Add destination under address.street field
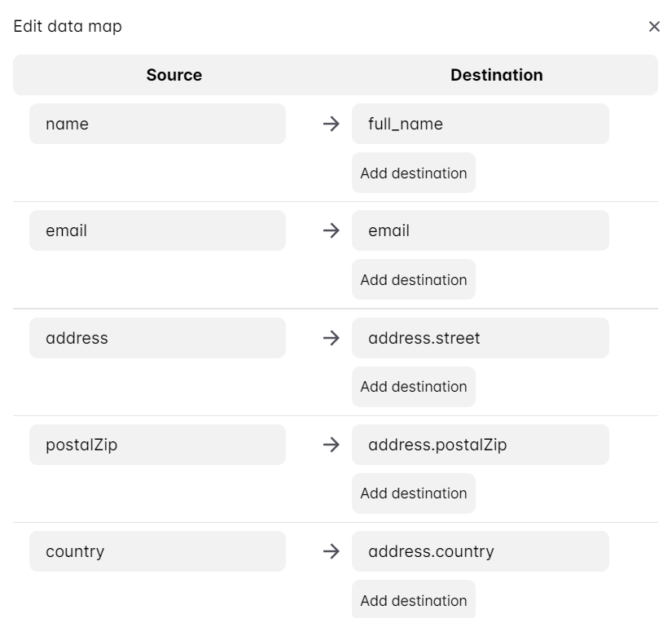Screen dimensions: 672x627 [413, 386]
